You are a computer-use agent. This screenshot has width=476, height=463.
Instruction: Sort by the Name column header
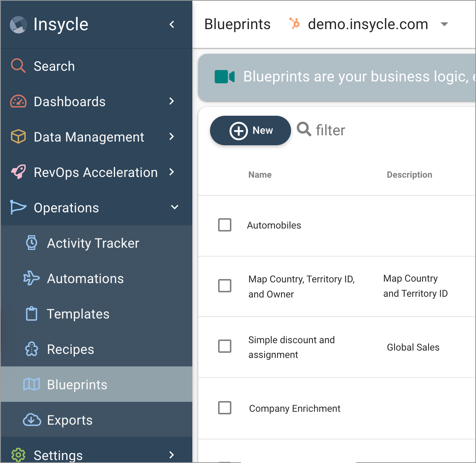click(x=260, y=175)
